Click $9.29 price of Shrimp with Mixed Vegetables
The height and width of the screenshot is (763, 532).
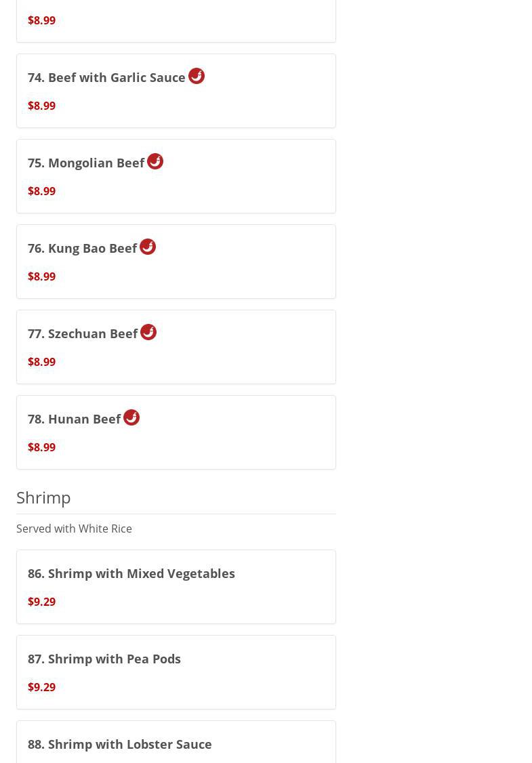point(41,602)
